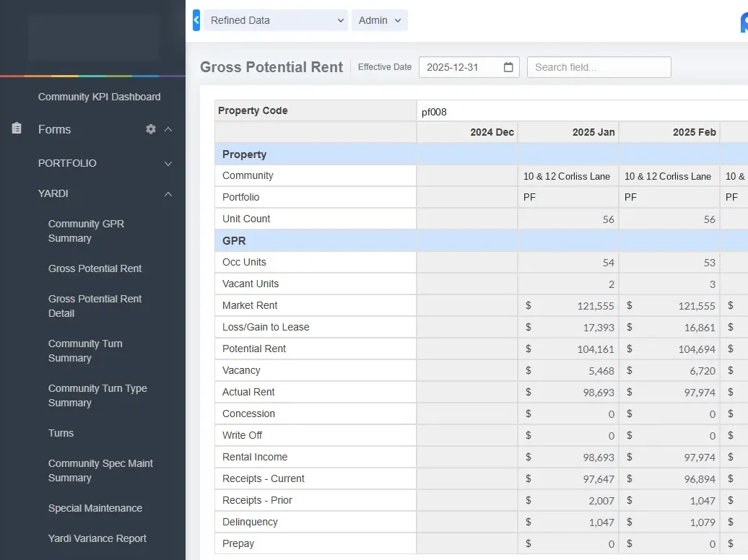Click 2025 Feb Potential Rent value 104,694
Screen dimensions: 748x560
click(697, 349)
